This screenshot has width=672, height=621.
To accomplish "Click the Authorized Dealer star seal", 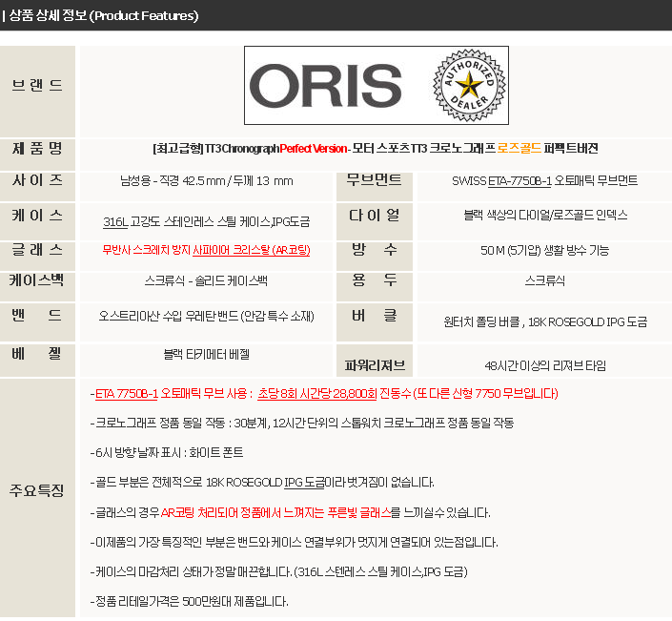I will click(x=469, y=85).
